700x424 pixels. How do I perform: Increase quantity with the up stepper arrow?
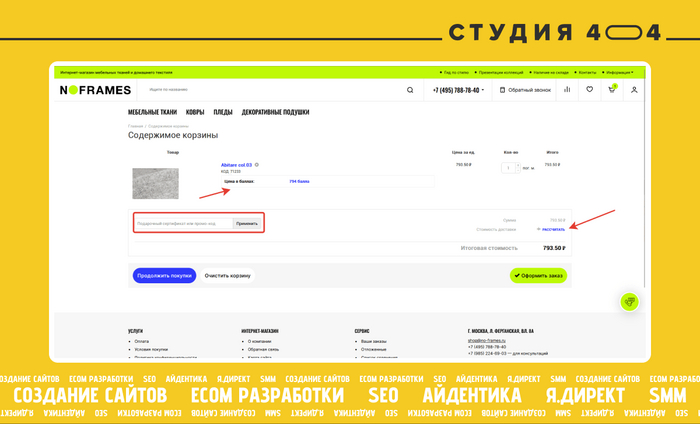pos(518,166)
